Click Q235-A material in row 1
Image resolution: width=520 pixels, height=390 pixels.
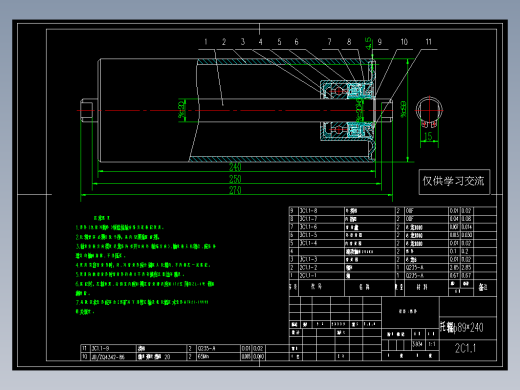415,275
